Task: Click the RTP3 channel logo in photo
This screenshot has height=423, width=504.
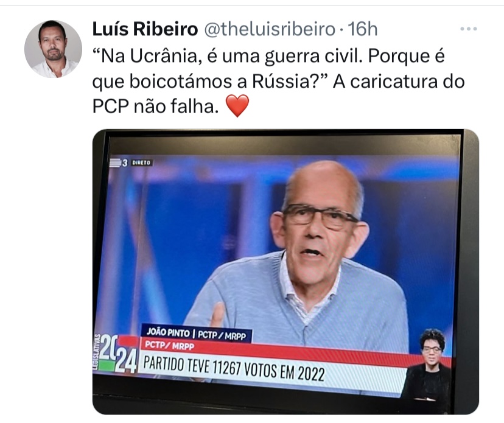Action: pos(119,163)
